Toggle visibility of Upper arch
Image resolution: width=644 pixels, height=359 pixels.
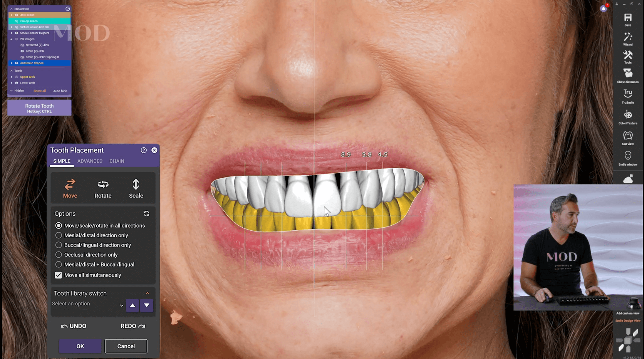pyautogui.click(x=17, y=77)
